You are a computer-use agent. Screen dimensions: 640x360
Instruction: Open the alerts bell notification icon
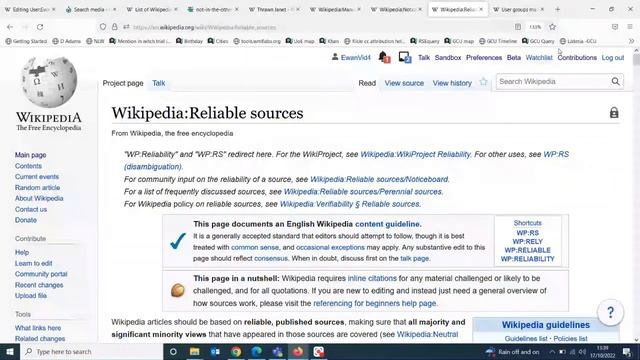tap(383, 57)
